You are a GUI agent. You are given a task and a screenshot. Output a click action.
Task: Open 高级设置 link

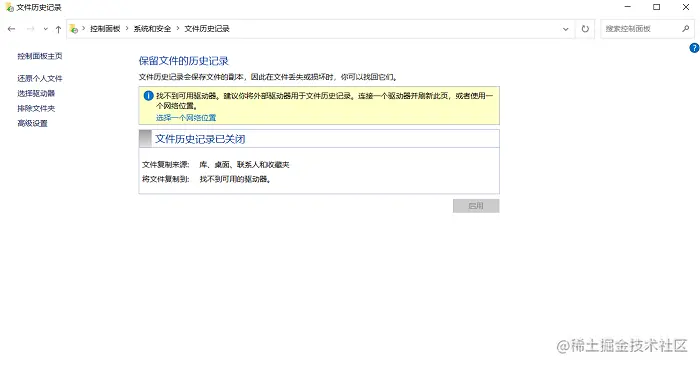click(32, 123)
